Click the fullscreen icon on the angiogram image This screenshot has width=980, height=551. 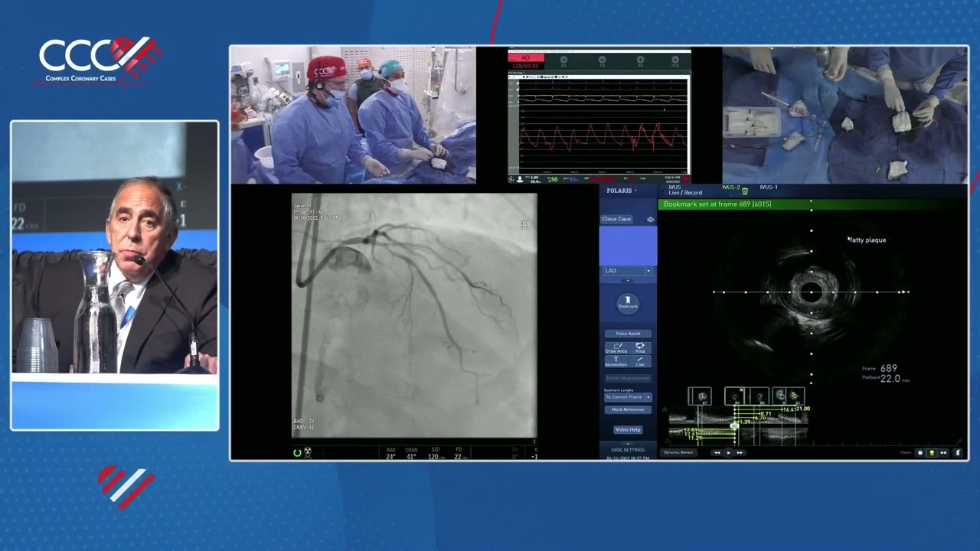click(525, 225)
